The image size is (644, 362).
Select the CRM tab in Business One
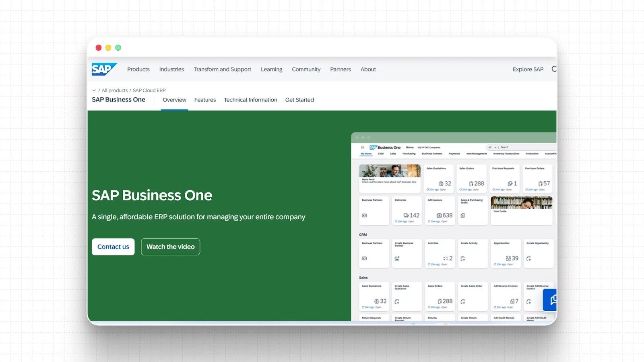tap(381, 154)
